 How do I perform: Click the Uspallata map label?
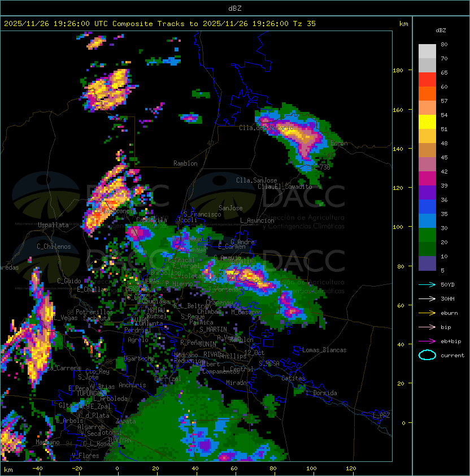54,225
